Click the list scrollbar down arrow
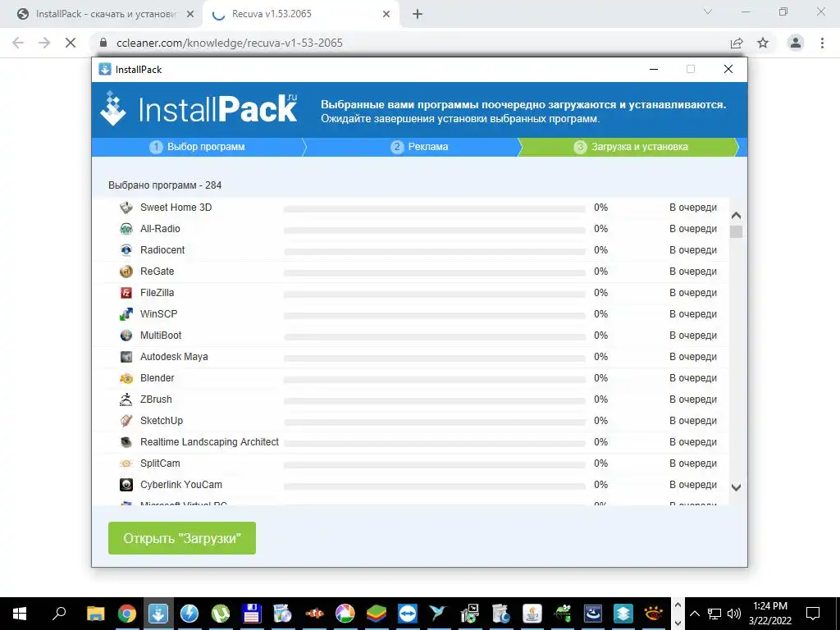 pyautogui.click(x=736, y=487)
